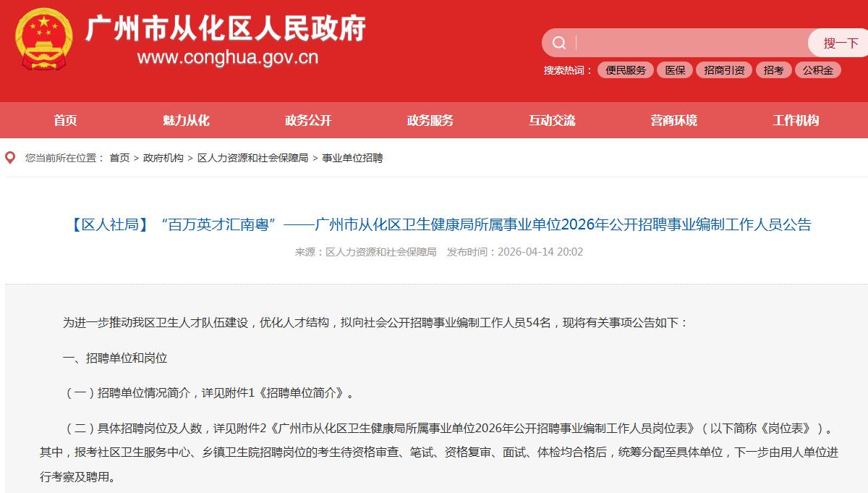Select the 公积金 hot search tag

pos(817,70)
